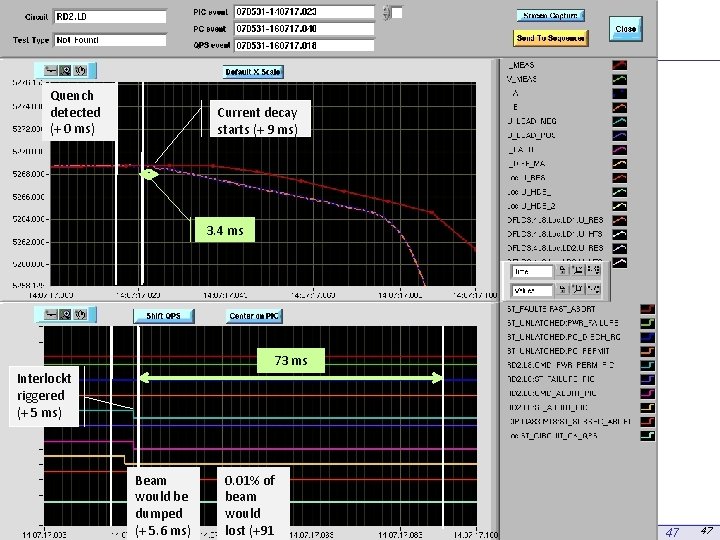Select the pan hand tool in lower graph palette

pyautogui.click(x=81, y=315)
